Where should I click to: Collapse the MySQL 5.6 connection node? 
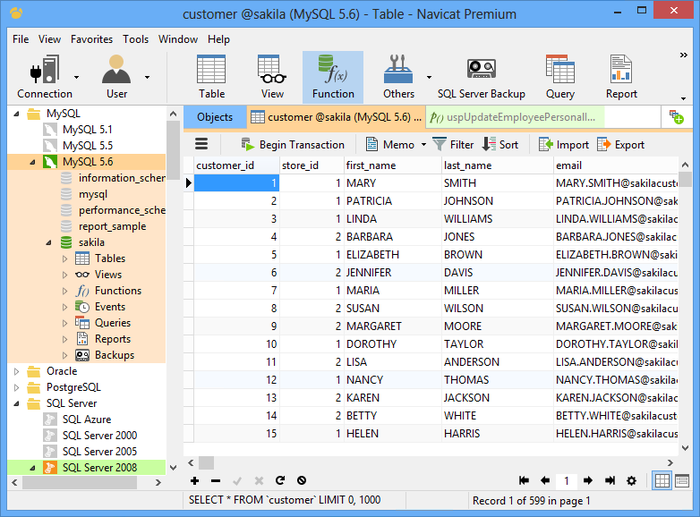33,162
